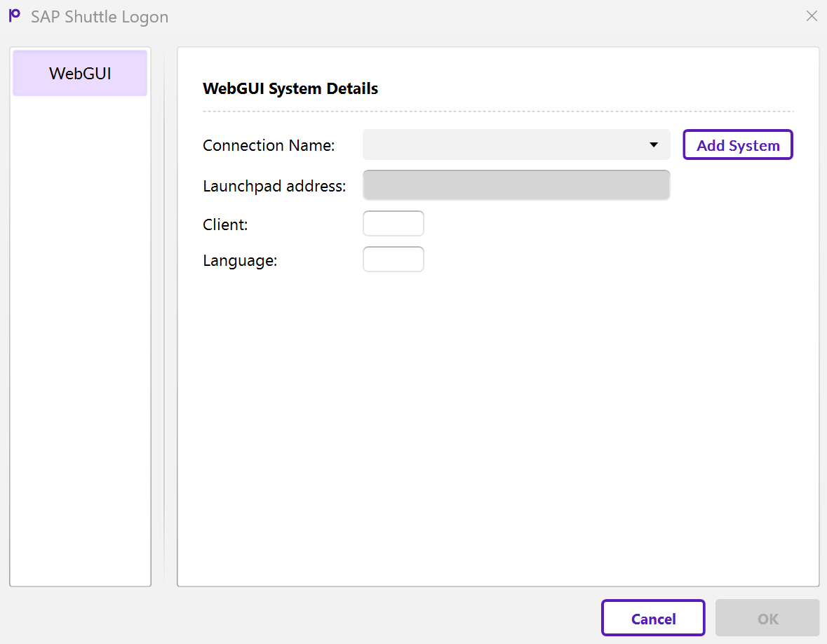
Task: Expand the Connection Name dropdown arrow
Action: click(x=654, y=145)
